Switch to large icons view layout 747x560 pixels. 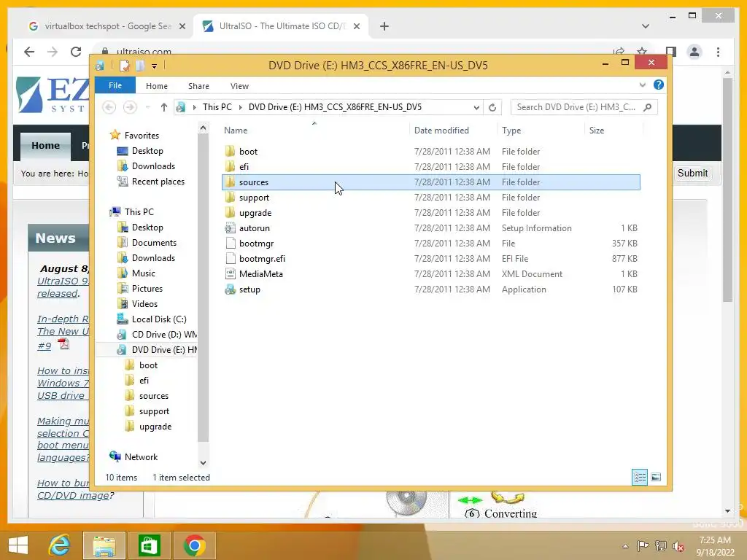click(656, 477)
